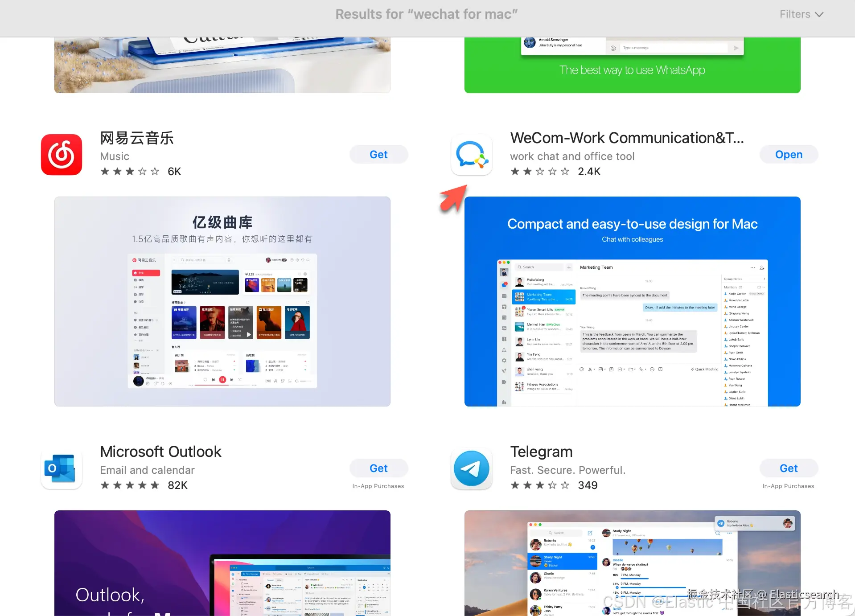
Task: View the Telegram screenshot preview
Action: click(633, 563)
